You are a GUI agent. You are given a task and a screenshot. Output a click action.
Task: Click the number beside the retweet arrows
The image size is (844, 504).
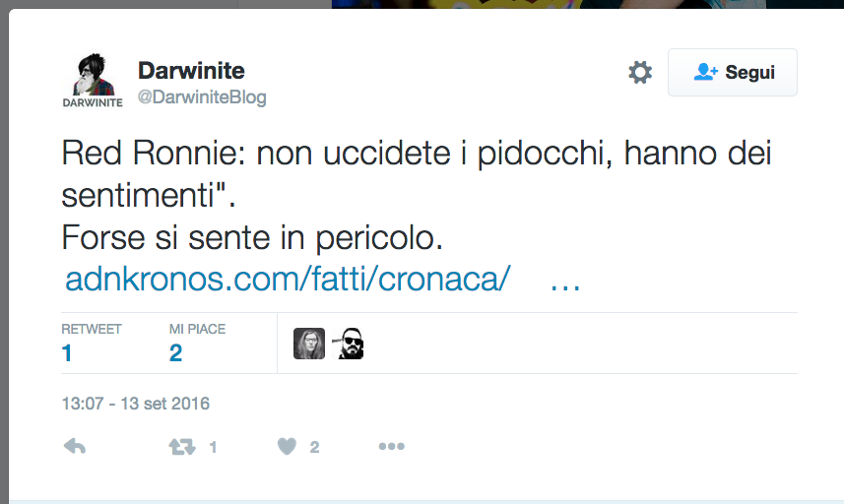[x=213, y=447]
